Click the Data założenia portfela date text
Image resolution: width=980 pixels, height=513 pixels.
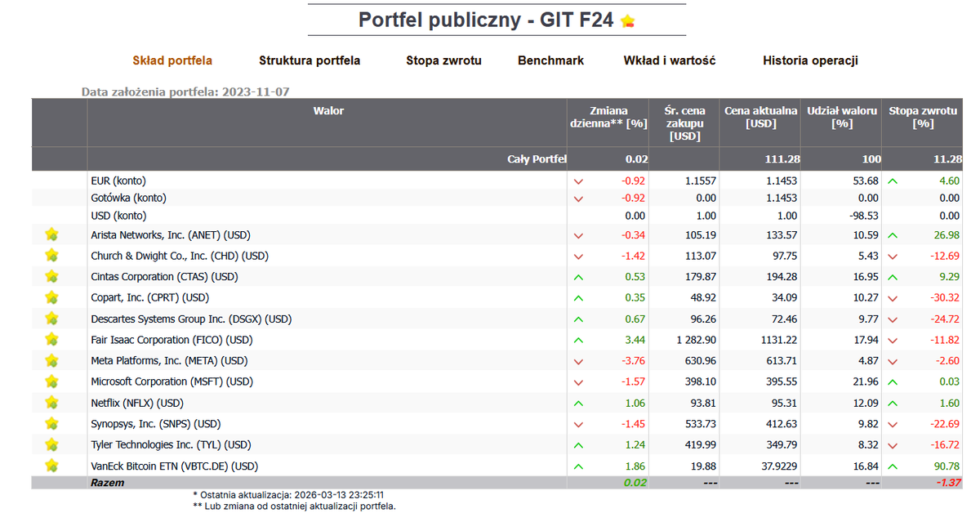point(185,91)
